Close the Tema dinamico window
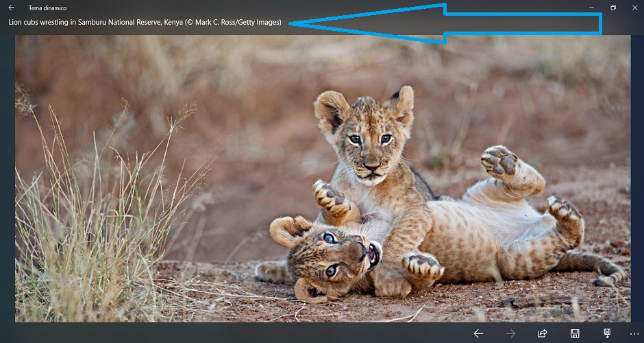Image resolution: width=644 pixels, height=343 pixels. (634, 8)
